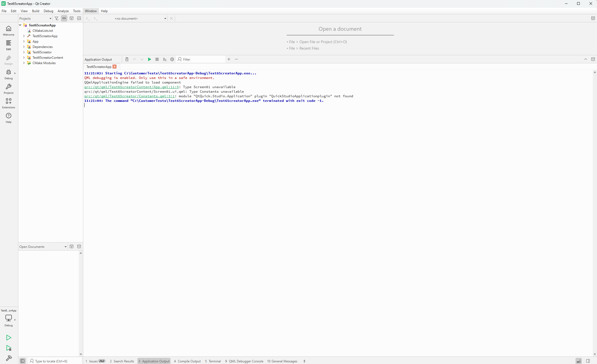
Task: Clear the Application Output with the trash icon
Action: (x=127, y=59)
